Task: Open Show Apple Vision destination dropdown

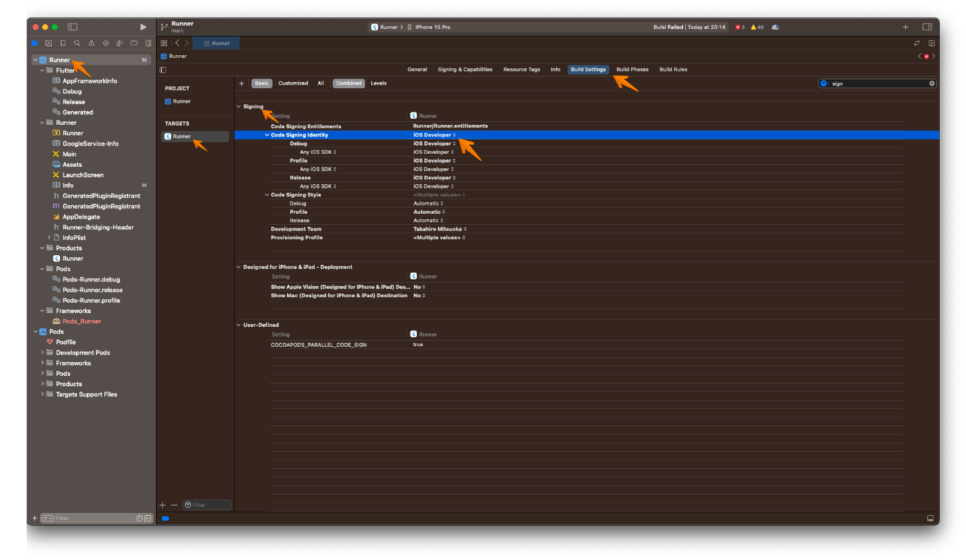Action: point(420,287)
